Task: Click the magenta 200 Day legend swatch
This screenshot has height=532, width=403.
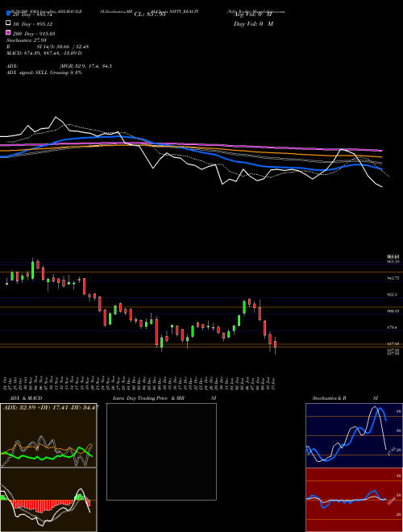Action: pyautogui.click(x=8, y=32)
